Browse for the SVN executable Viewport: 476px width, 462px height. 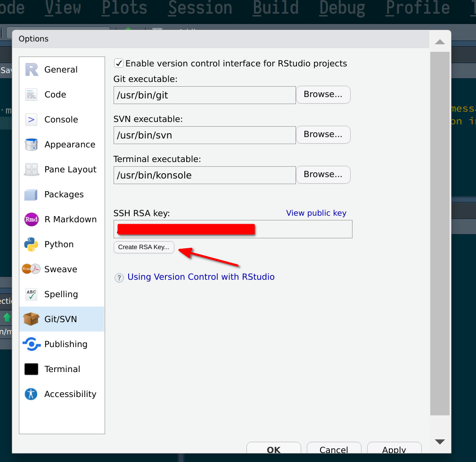tap(323, 135)
